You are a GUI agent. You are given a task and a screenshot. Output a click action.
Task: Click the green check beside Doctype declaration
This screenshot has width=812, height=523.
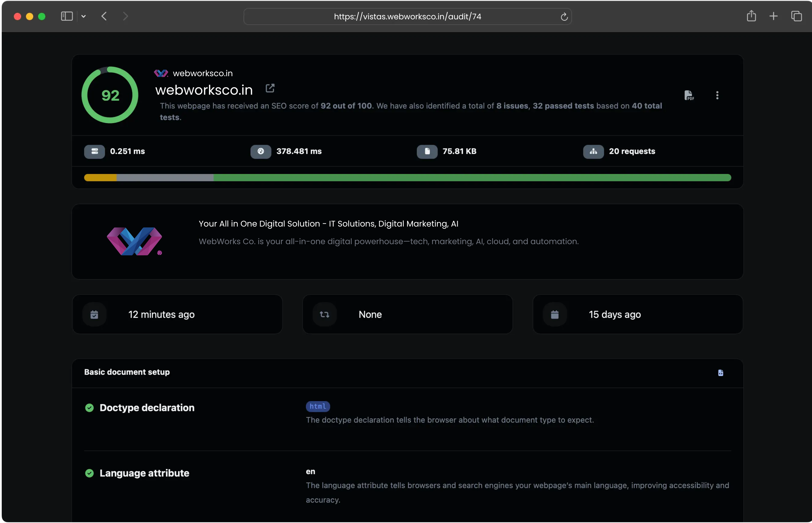[x=89, y=408]
